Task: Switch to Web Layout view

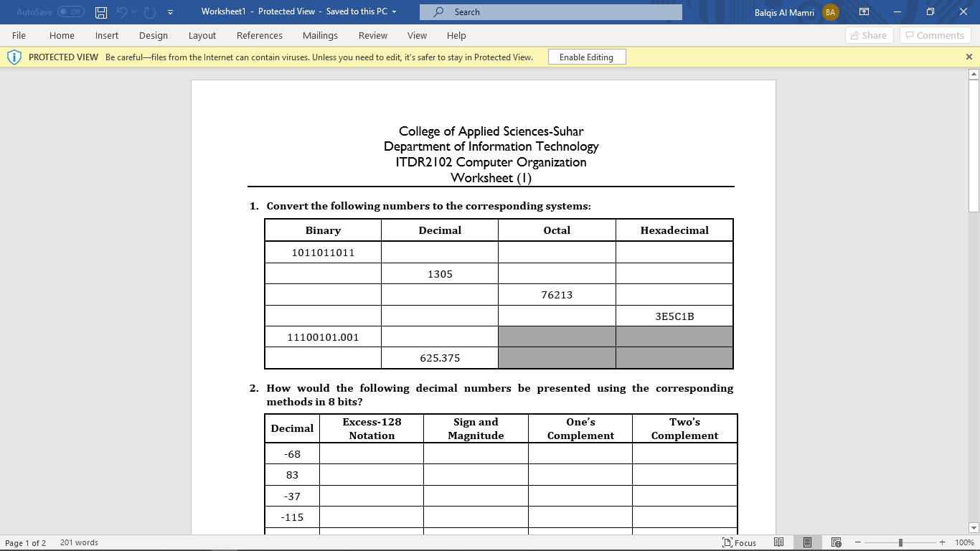Action: pos(836,542)
